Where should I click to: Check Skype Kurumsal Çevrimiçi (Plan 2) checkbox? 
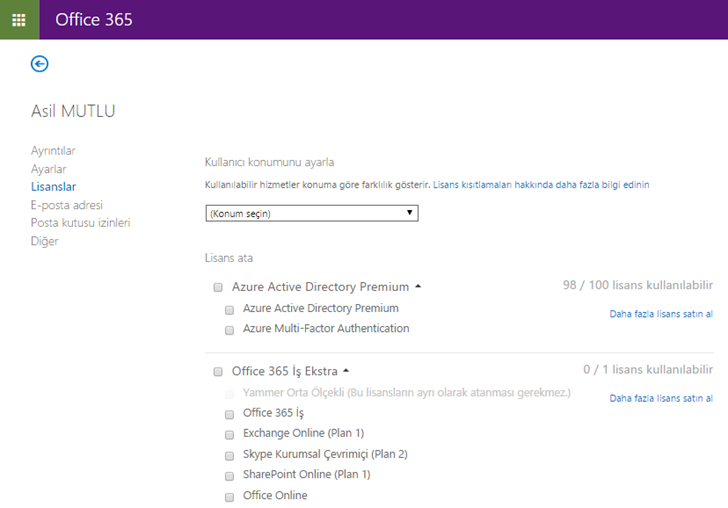229,456
